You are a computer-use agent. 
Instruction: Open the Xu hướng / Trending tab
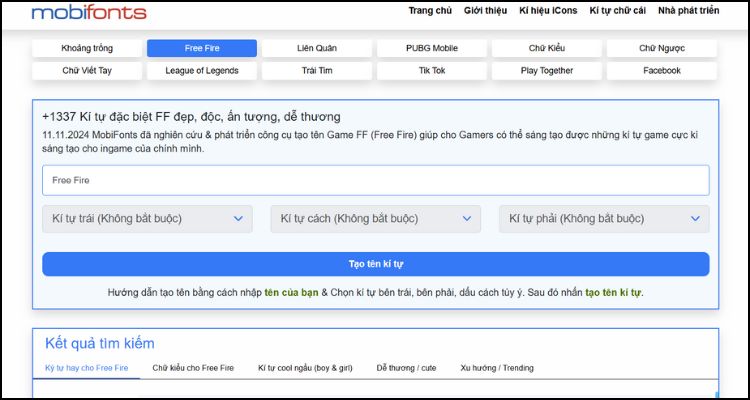pyautogui.click(x=497, y=368)
